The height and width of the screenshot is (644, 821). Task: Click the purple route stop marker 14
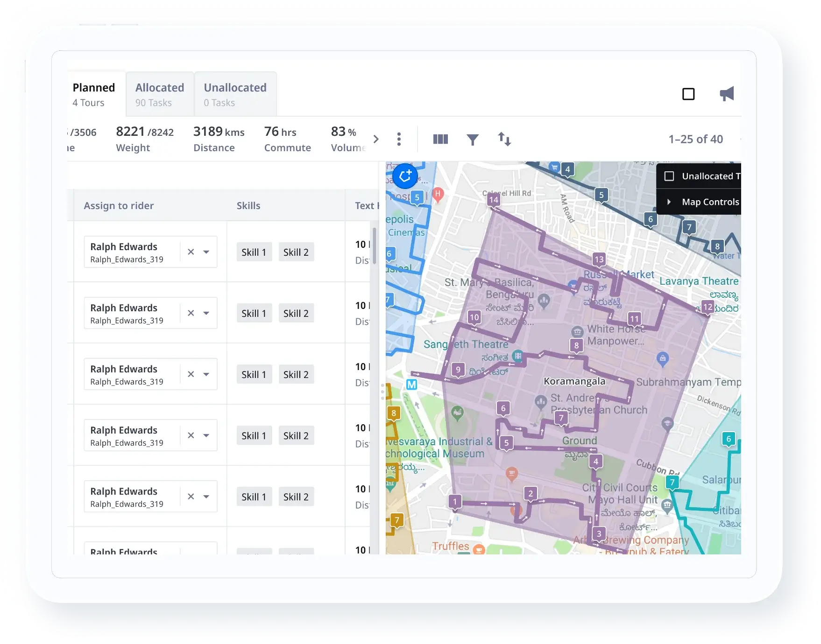[494, 200]
